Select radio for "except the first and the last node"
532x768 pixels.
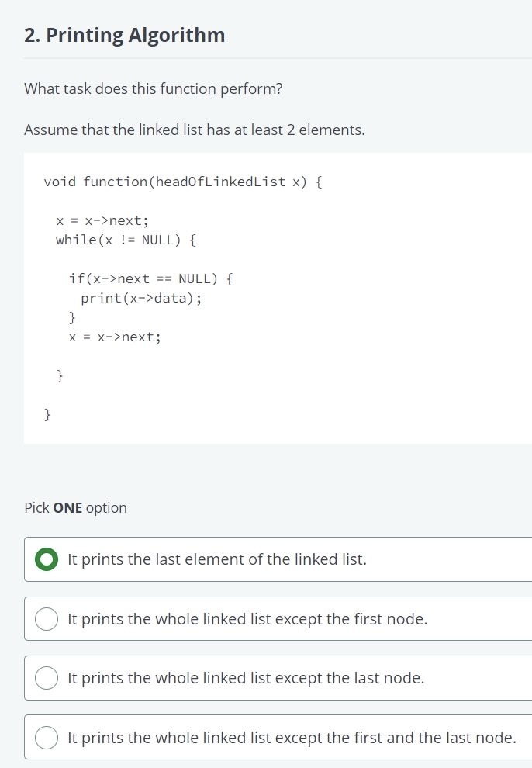[47, 737]
